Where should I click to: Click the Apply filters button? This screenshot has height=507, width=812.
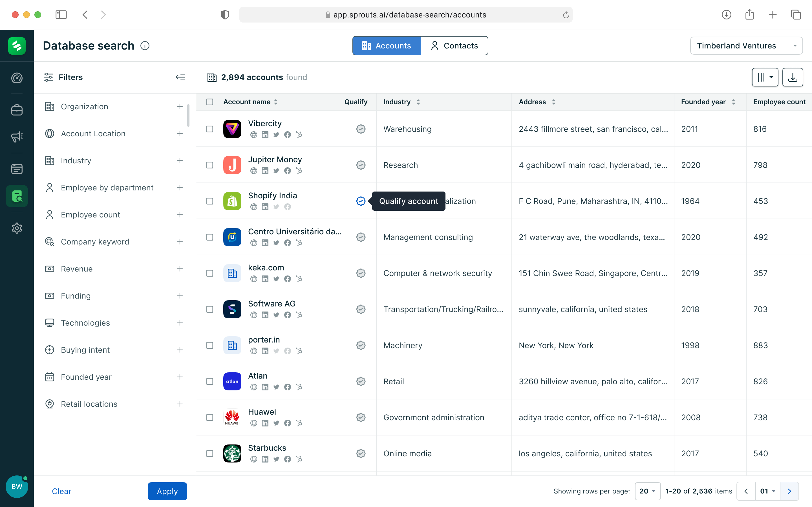167,491
